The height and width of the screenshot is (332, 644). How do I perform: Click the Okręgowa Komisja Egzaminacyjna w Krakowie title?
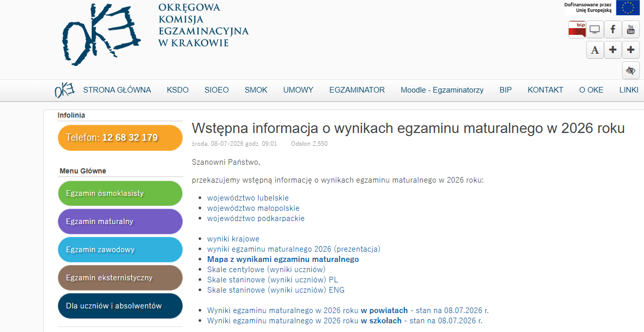click(203, 25)
